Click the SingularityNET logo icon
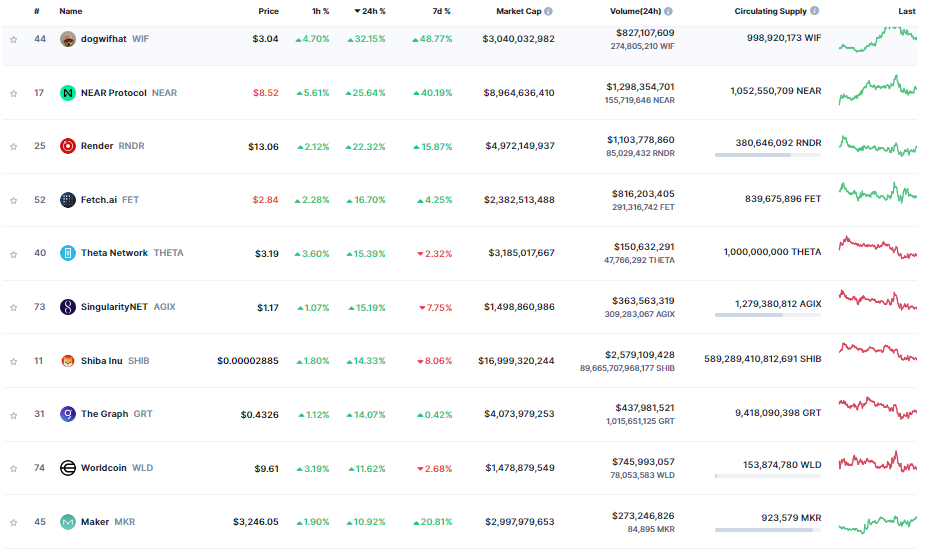The width and height of the screenshot is (932, 556). coord(68,307)
